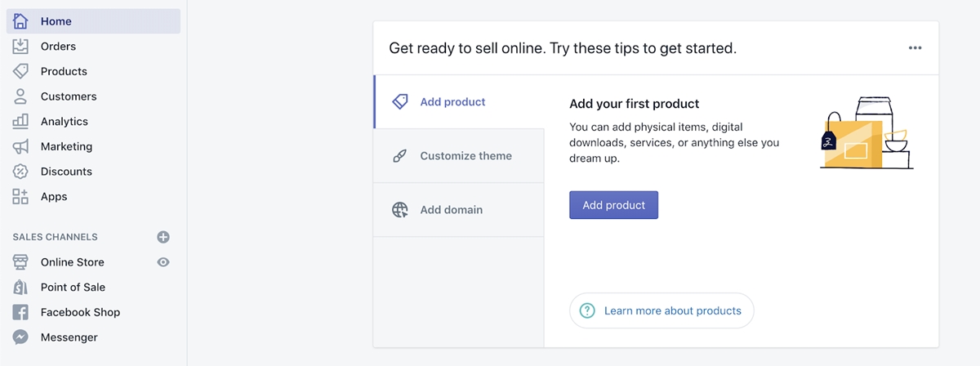
Task: Click the Discounts percent badge icon
Action: [20, 172]
